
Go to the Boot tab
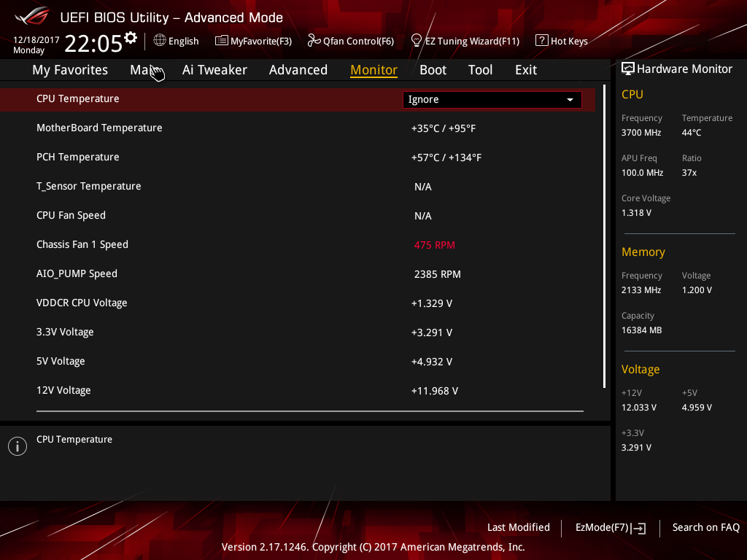pos(433,70)
